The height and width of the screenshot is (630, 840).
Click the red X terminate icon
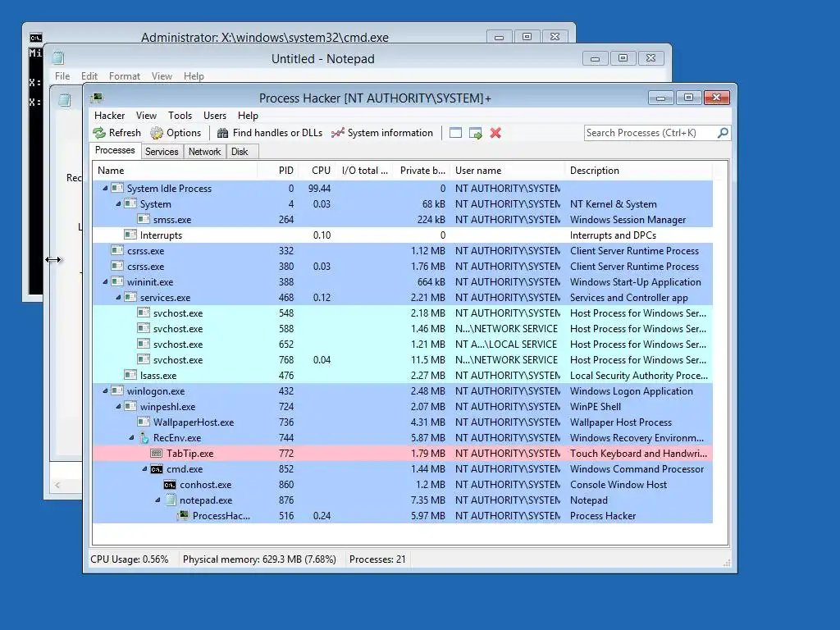tap(495, 133)
